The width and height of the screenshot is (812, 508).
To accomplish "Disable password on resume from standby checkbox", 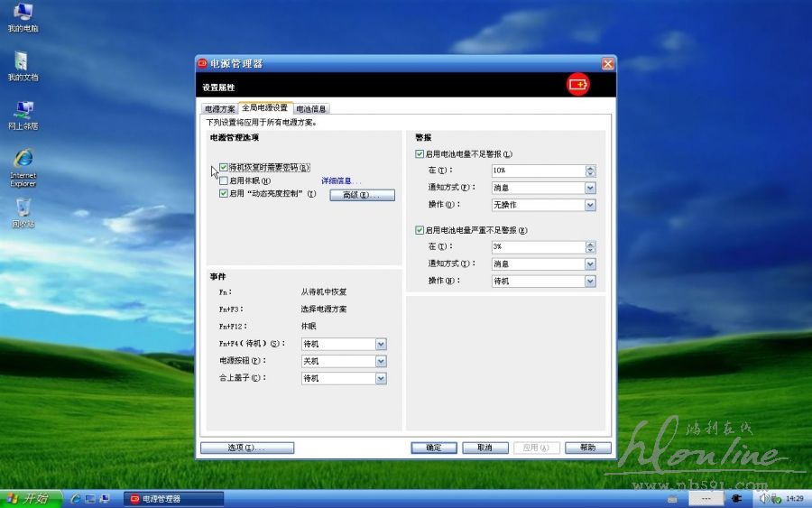I will (x=224, y=167).
